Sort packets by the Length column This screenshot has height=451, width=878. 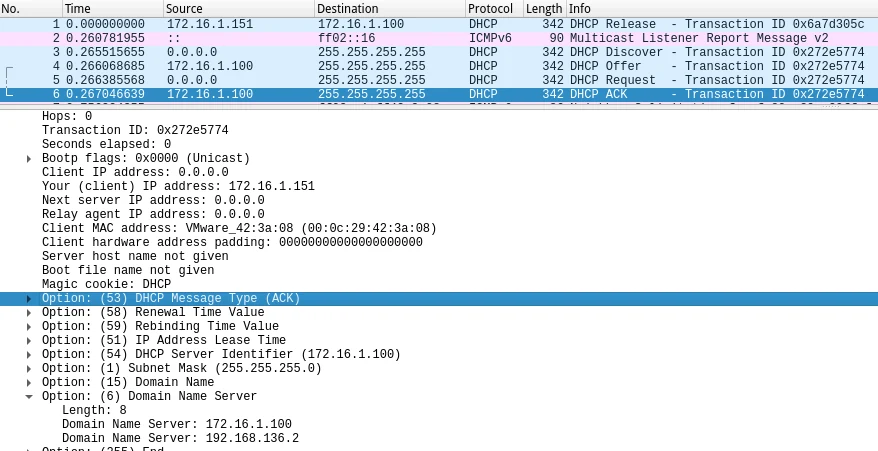click(545, 8)
